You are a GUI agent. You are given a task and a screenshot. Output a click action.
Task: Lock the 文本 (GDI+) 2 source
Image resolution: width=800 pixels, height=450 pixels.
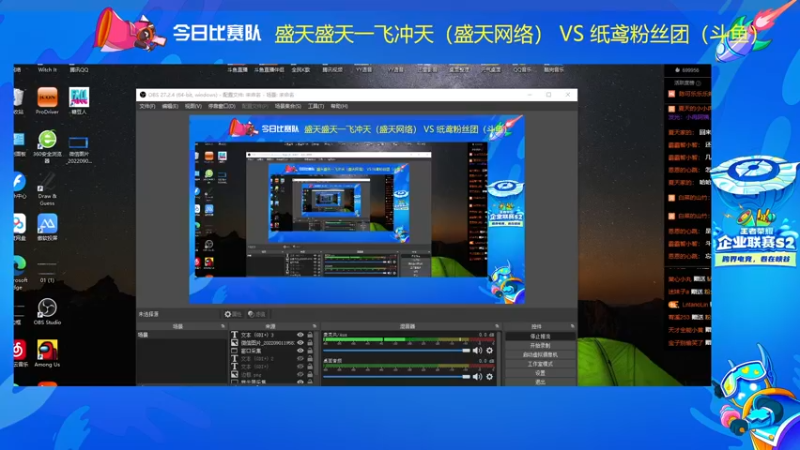(310, 358)
